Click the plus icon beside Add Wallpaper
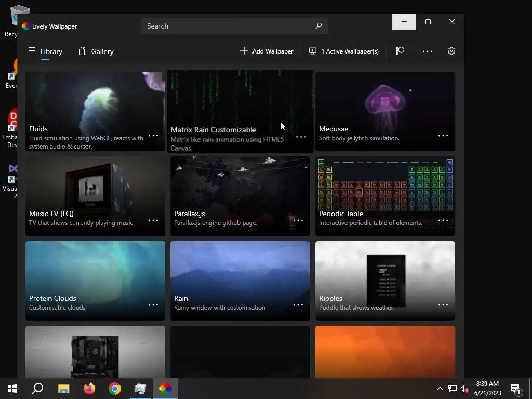This screenshot has width=532, height=399. pos(244,51)
